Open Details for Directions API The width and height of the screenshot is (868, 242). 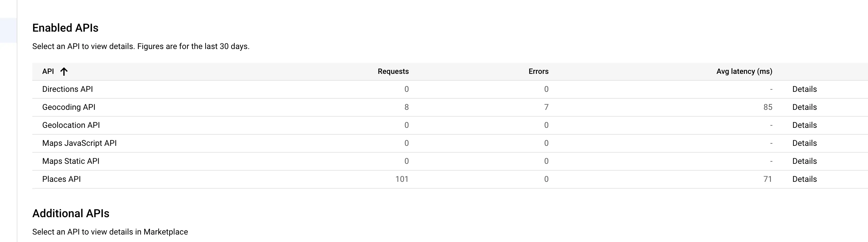coord(804,89)
